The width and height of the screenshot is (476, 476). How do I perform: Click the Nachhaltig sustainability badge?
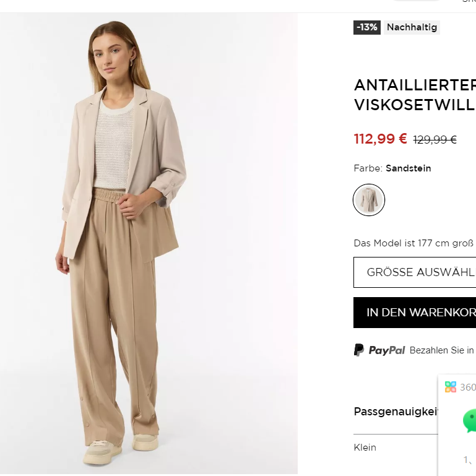tap(412, 27)
